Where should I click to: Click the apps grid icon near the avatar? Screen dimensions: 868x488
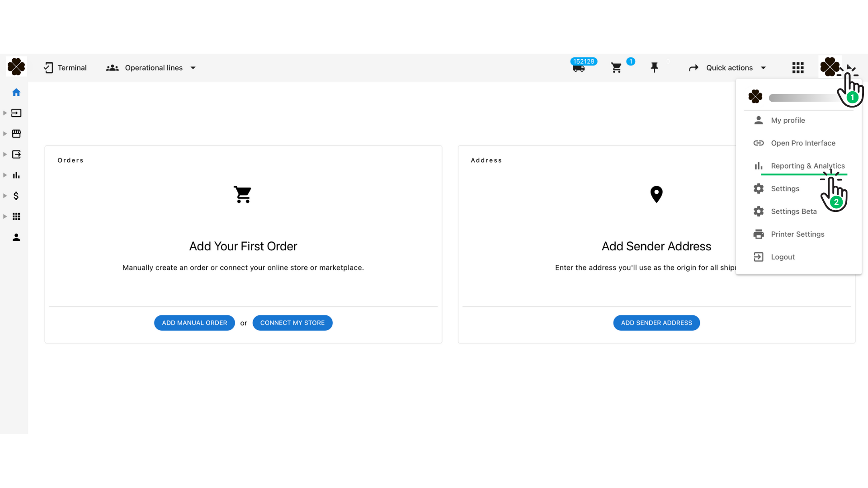(798, 67)
